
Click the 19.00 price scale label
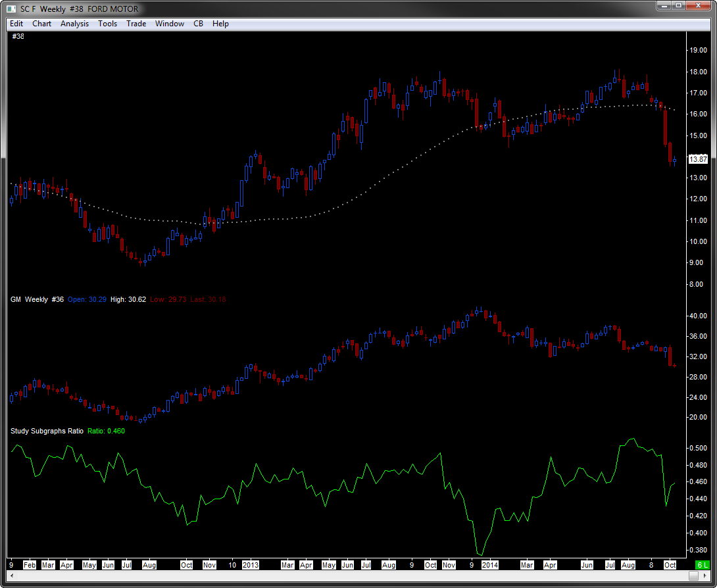click(x=698, y=50)
